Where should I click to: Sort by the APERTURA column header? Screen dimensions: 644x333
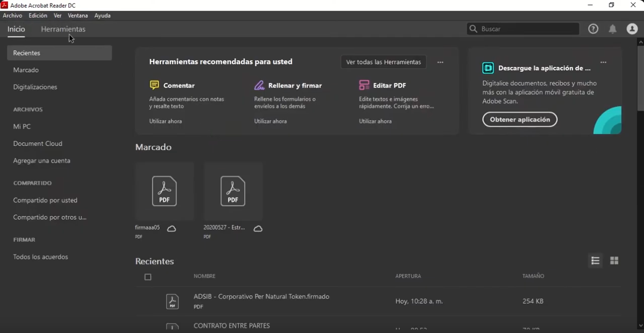click(x=409, y=276)
